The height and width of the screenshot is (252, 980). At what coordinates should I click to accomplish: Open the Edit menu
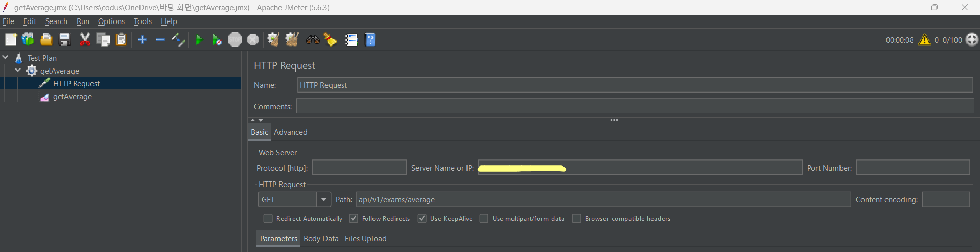(x=30, y=21)
